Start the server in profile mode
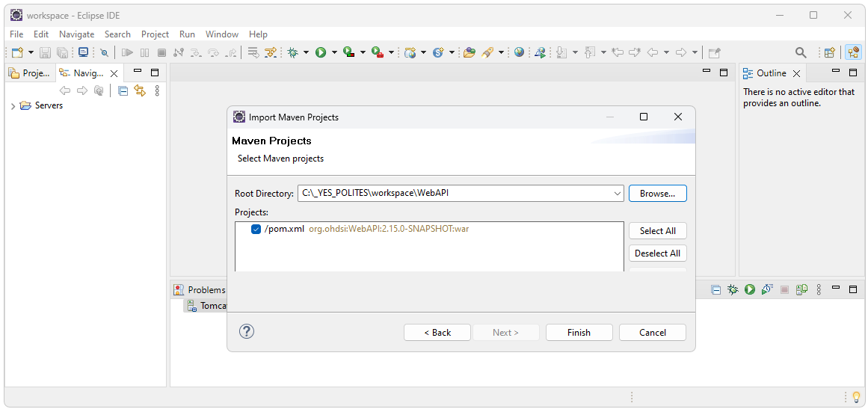 click(767, 289)
